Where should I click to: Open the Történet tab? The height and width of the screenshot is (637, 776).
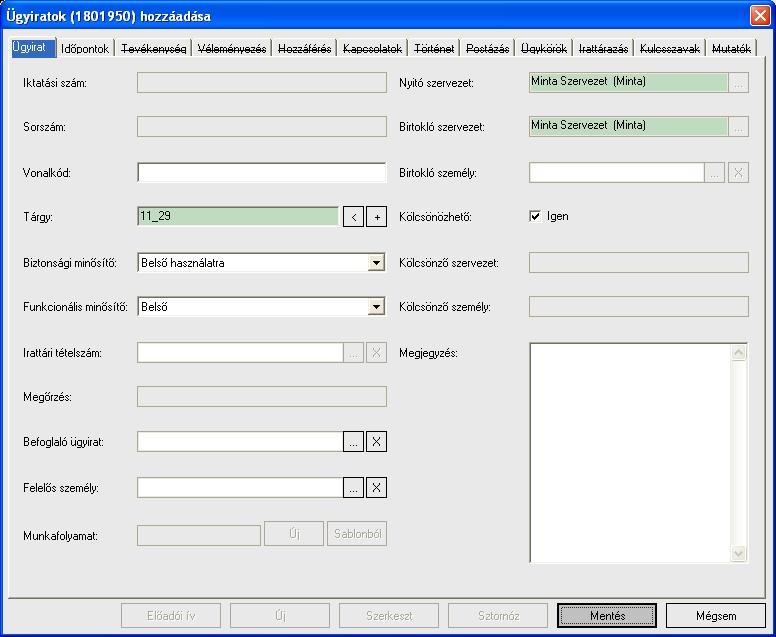[434, 49]
